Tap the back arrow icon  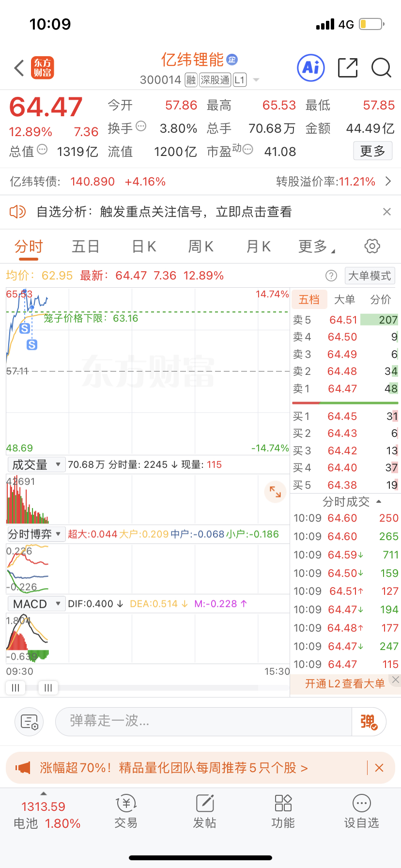point(19,68)
